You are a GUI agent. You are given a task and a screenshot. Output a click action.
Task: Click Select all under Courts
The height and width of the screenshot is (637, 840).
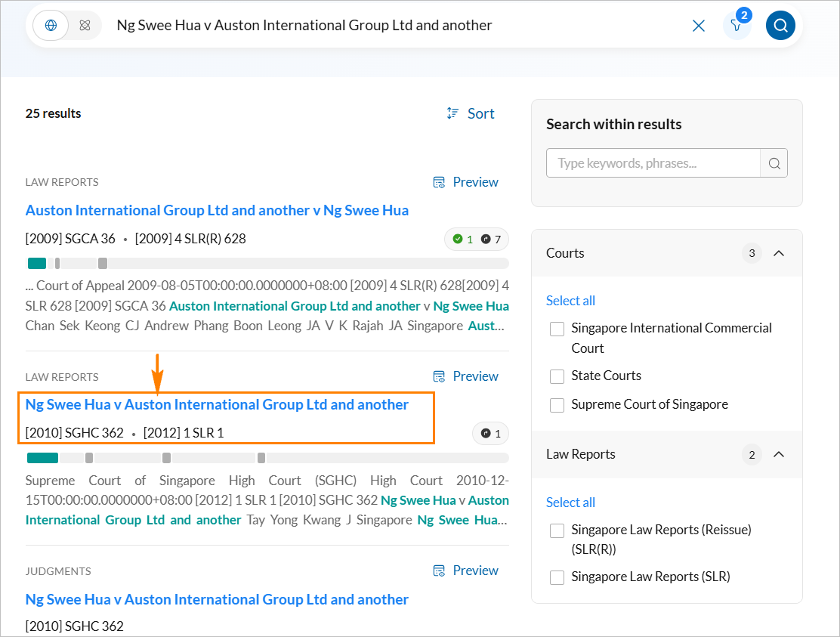tap(570, 301)
